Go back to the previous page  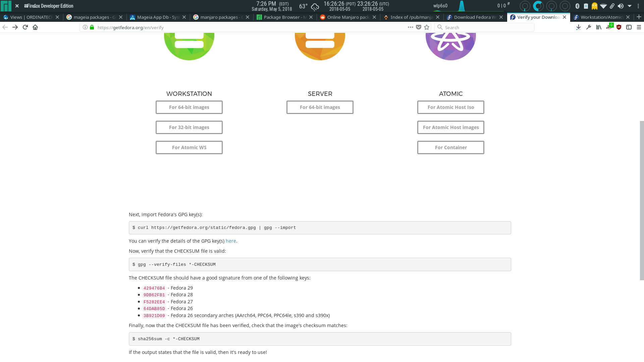click(x=5, y=27)
